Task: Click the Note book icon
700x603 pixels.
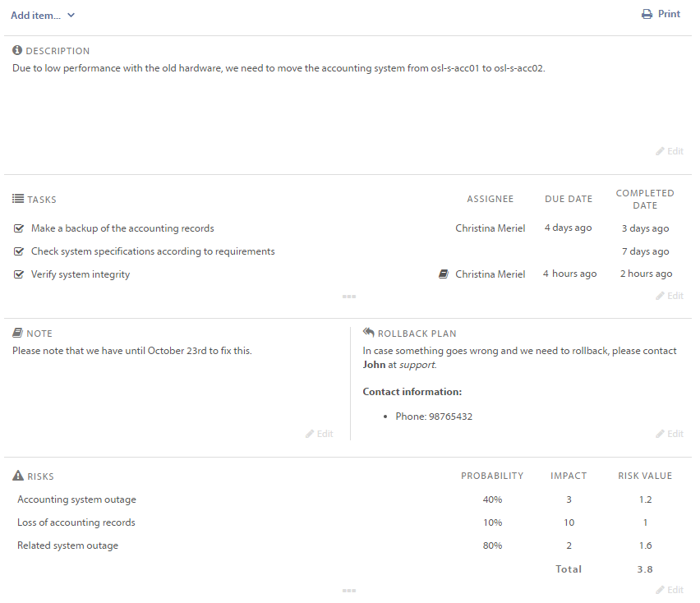Action: click(17, 334)
